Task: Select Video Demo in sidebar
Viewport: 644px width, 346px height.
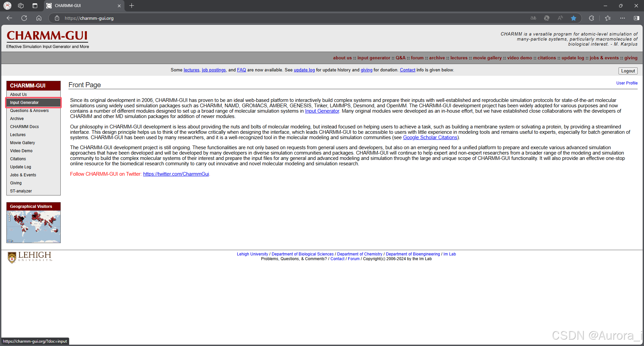Action: pyautogui.click(x=34, y=151)
